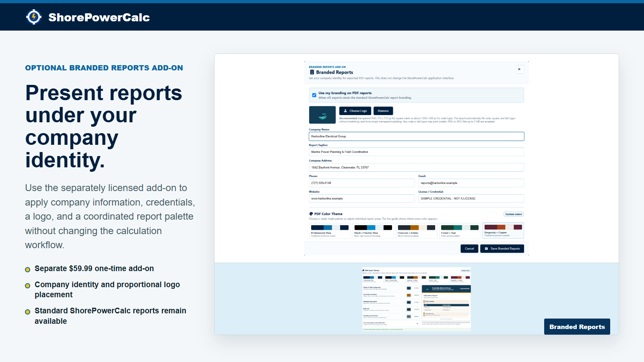Screen dimensions: 644x362
Task: Select the Forest + Teal color theme
Action: click(460, 231)
